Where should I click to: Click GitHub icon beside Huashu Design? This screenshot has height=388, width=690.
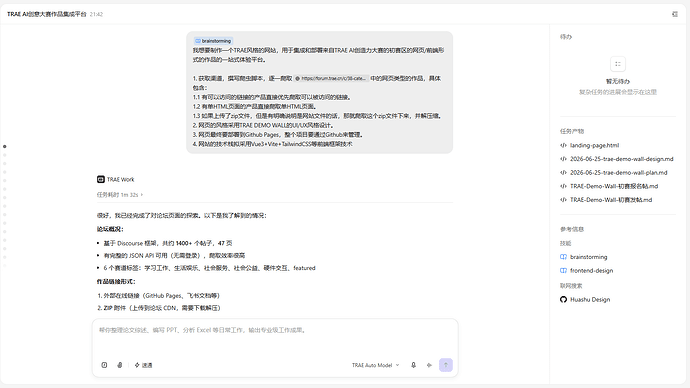point(563,300)
